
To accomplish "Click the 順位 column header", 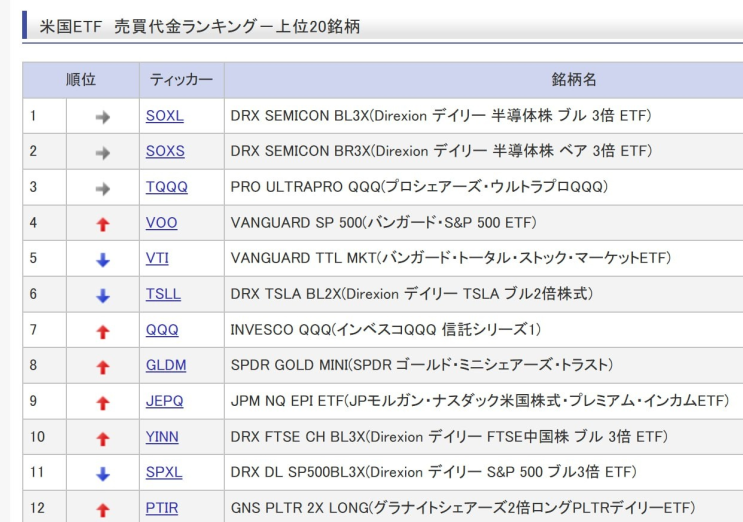I will (81, 80).
